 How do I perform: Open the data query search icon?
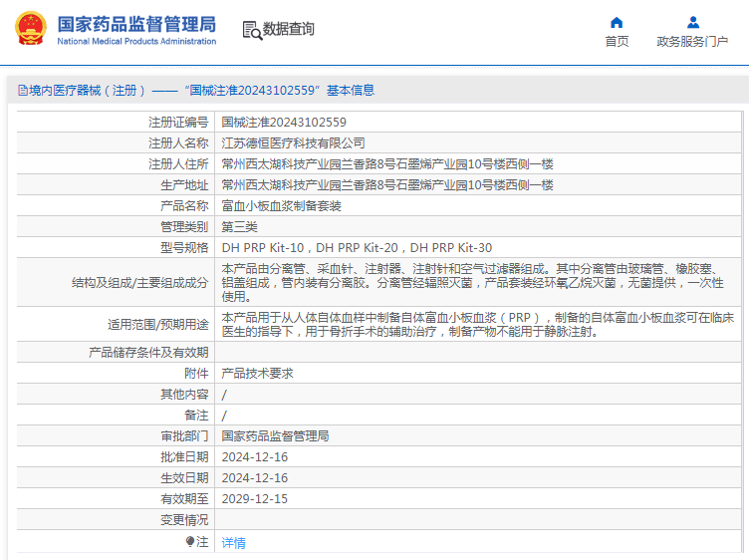point(252,30)
